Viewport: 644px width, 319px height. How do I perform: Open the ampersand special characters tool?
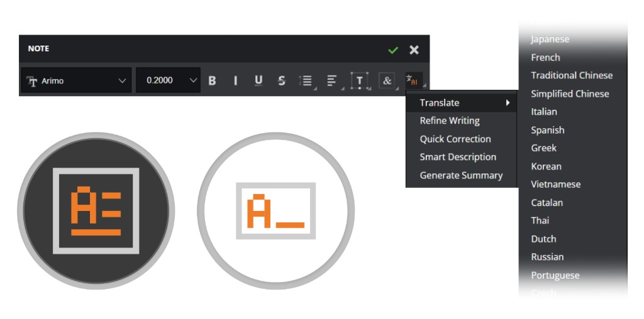(387, 80)
